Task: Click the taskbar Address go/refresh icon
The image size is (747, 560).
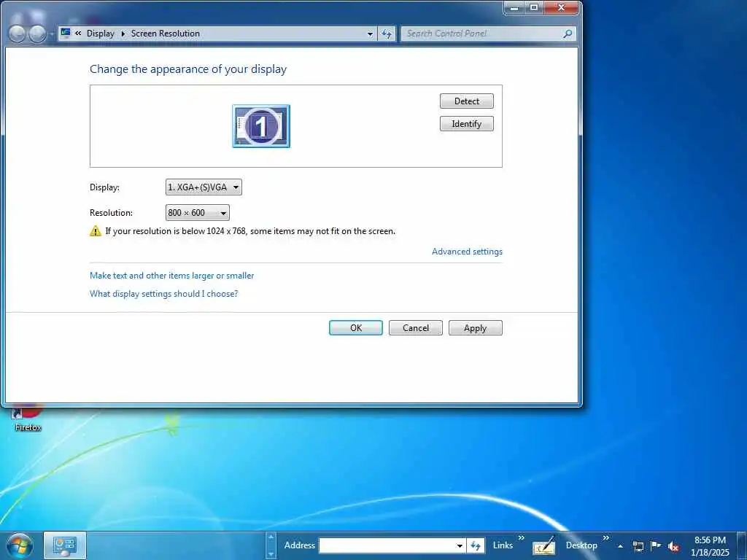Action: point(476,545)
